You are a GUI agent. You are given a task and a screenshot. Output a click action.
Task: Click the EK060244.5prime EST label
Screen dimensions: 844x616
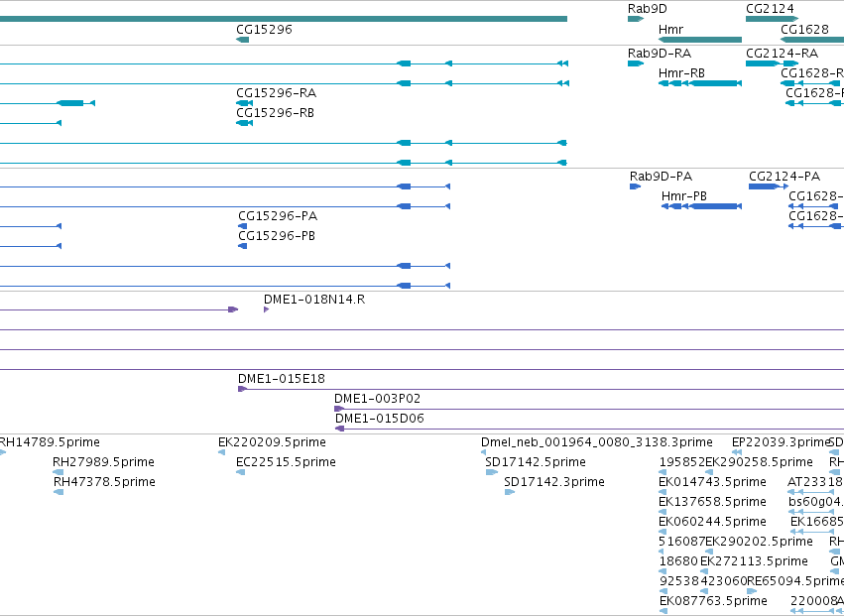[x=713, y=521]
